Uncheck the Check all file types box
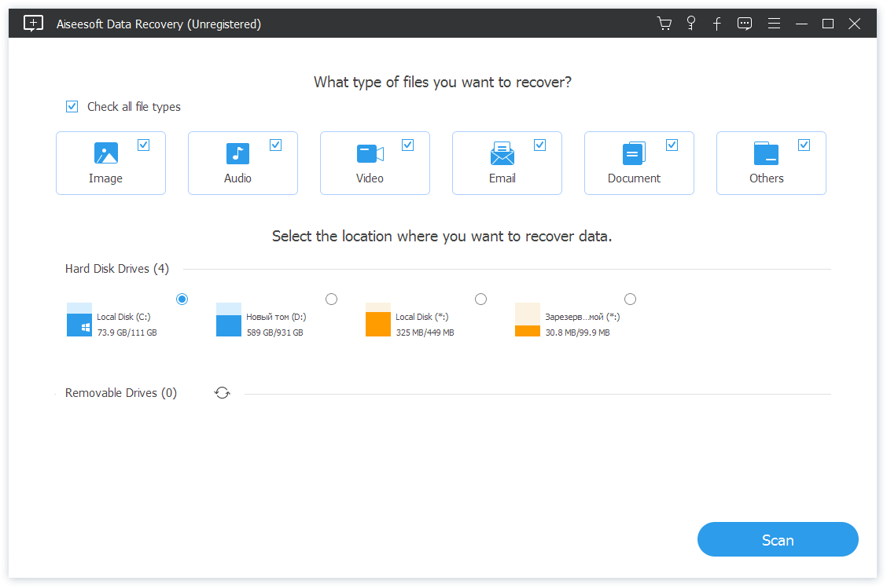Image resolution: width=887 pixels, height=588 pixels. pyautogui.click(x=72, y=107)
